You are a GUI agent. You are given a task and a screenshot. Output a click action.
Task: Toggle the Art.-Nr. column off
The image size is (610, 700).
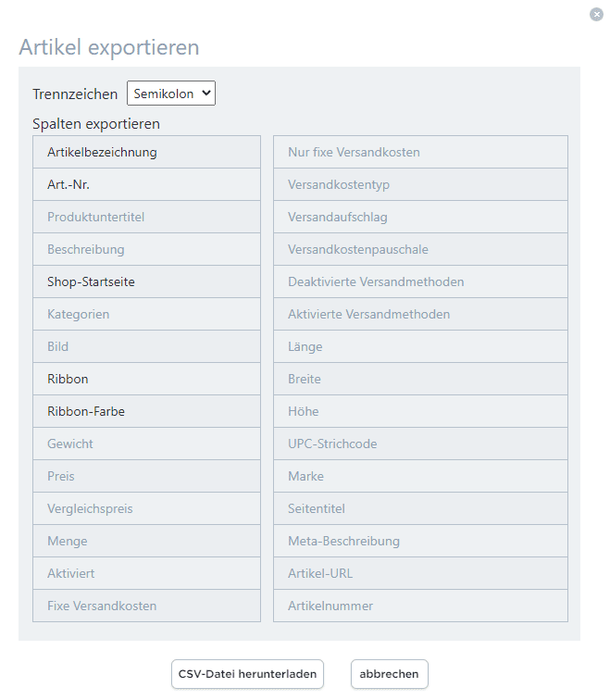pyautogui.click(x=146, y=184)
